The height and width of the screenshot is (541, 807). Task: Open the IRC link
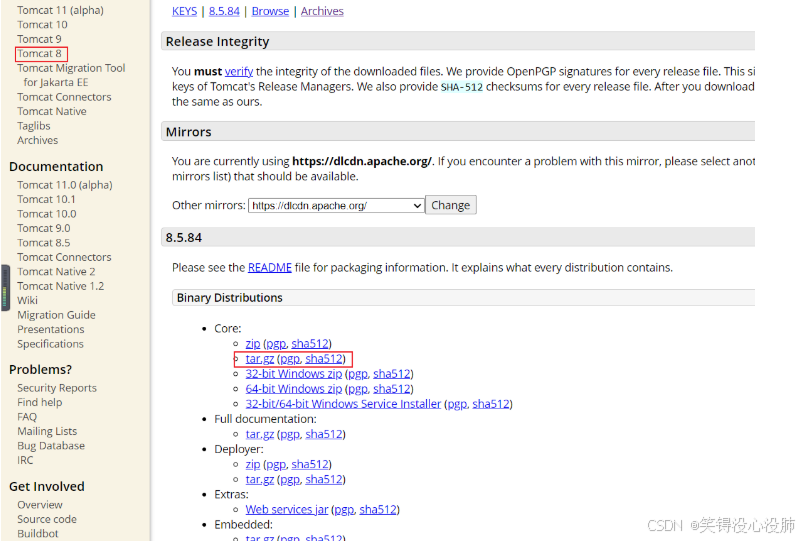tap(25, 460)
